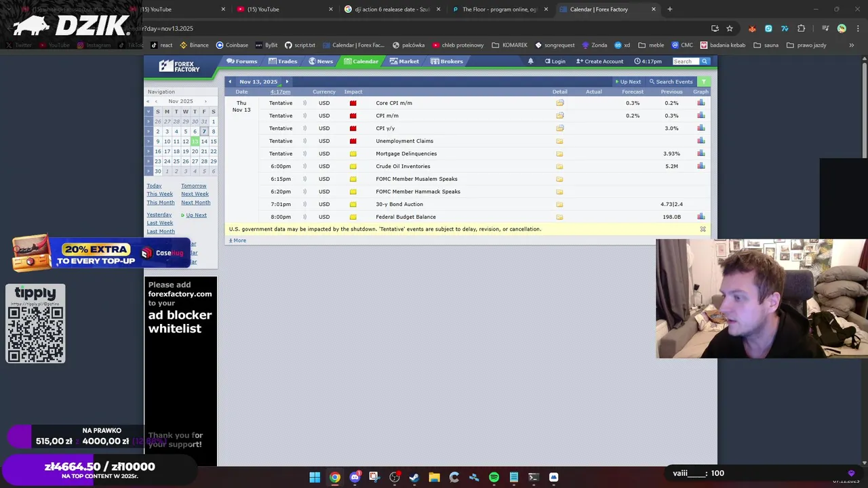Image resolution: width=868 pixels, height=488 pixels.
Task: Dismiss the government shutdown notice
Action: 703,229
